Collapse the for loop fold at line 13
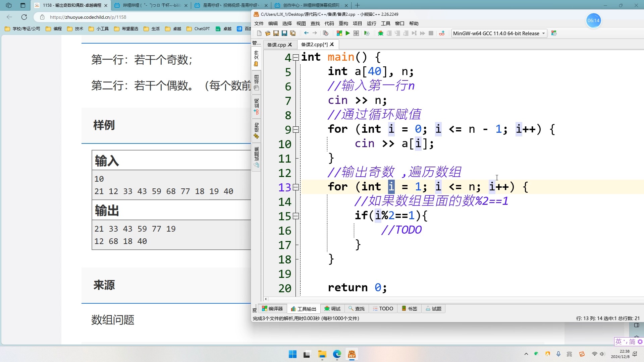 (x=296, y=187)
